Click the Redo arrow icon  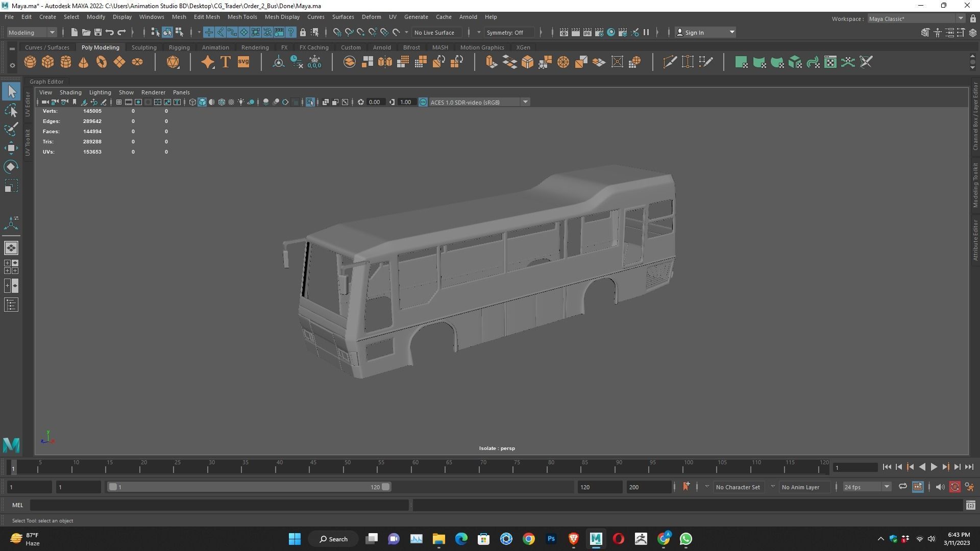[121, 32]
